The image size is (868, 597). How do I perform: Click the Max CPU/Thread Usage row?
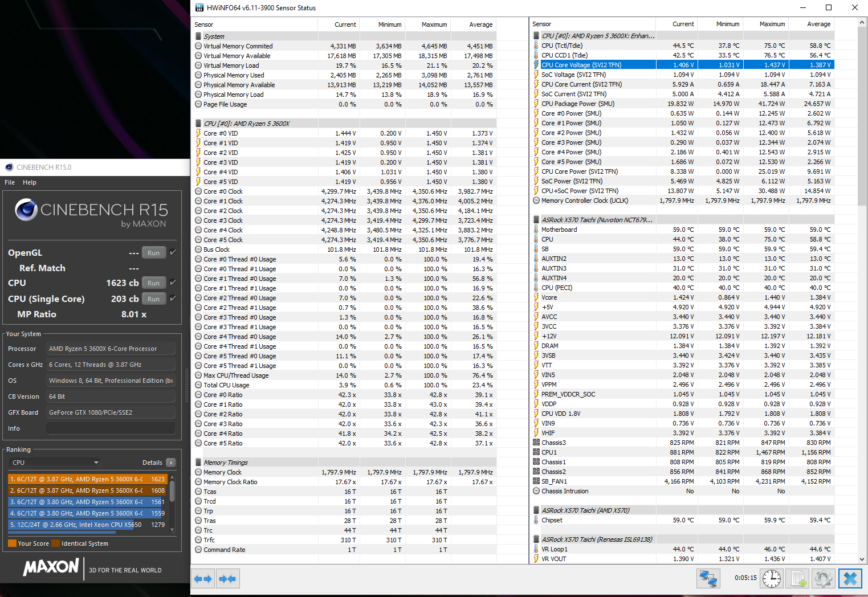click(x=345, y=375)
